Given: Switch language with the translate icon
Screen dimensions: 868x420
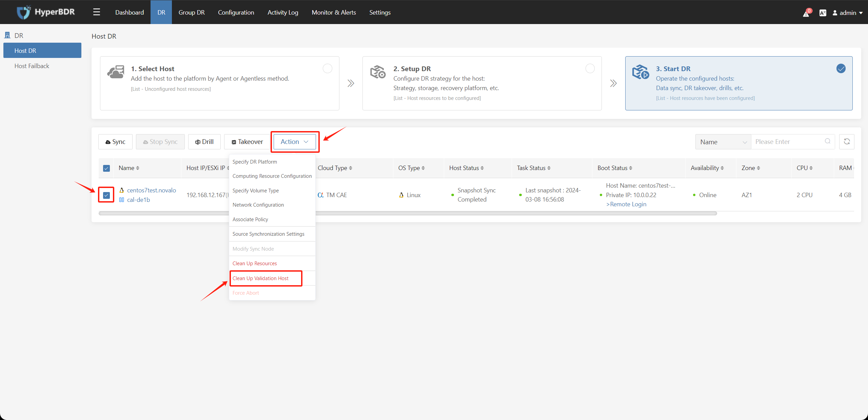Looking at the screenshot, I should pyautogui.click(x=823, y=13).
